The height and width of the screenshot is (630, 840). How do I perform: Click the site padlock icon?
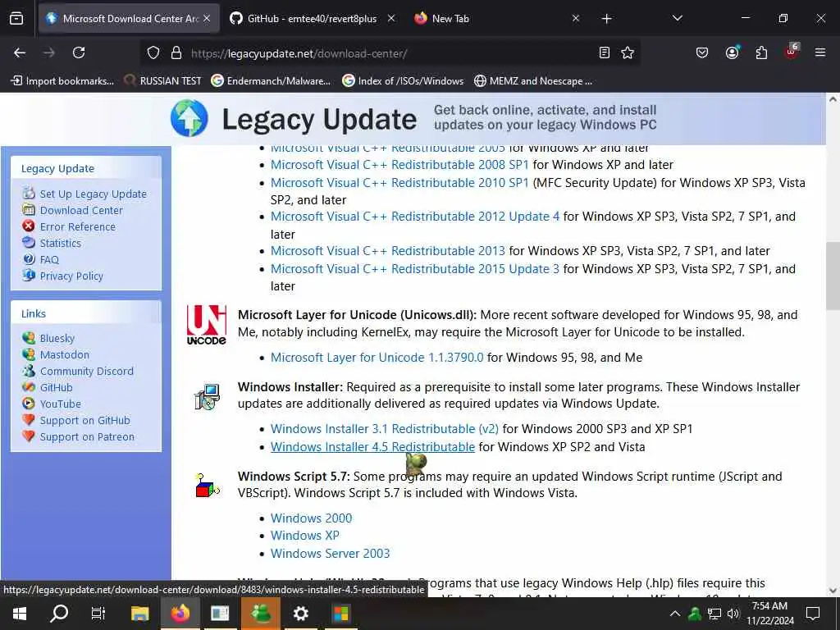point(176,53)
